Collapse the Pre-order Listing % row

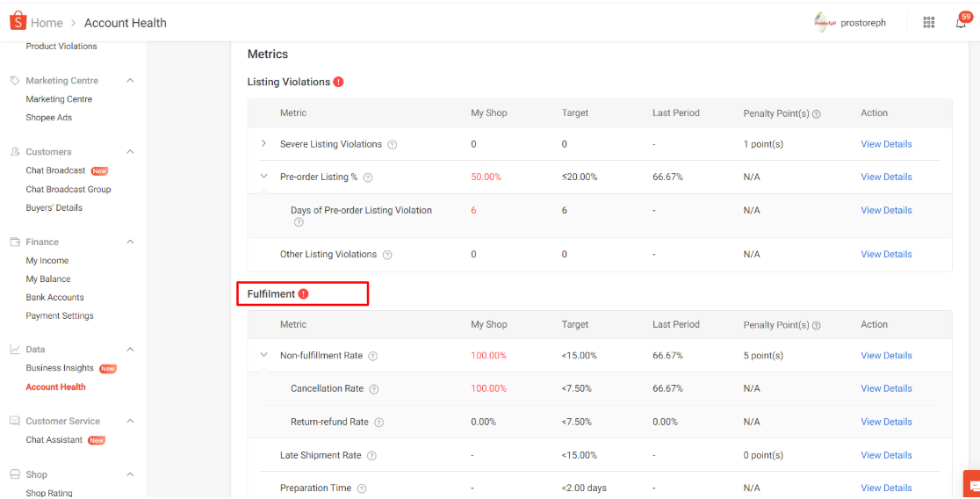pos(263,177)
